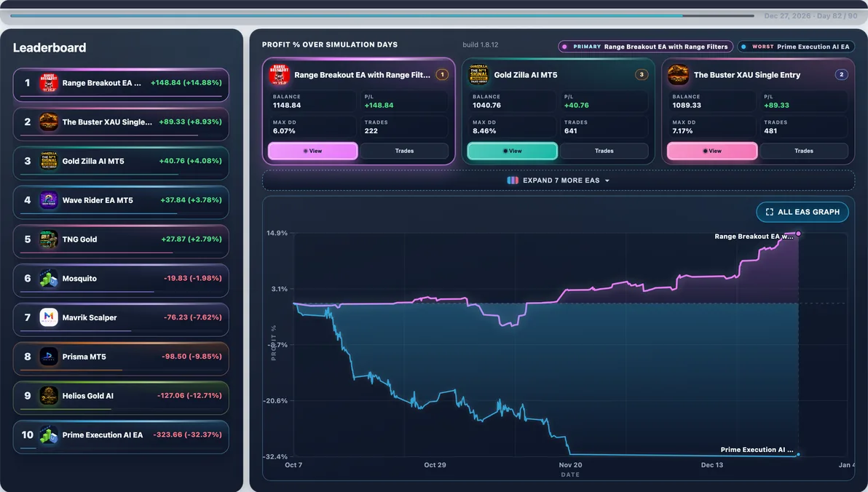Screen dimensions: 868x492
Task: Toggle View on the Gold Zilla AI MT5 card
Action: pyautogui.click(x=513, y=151)
